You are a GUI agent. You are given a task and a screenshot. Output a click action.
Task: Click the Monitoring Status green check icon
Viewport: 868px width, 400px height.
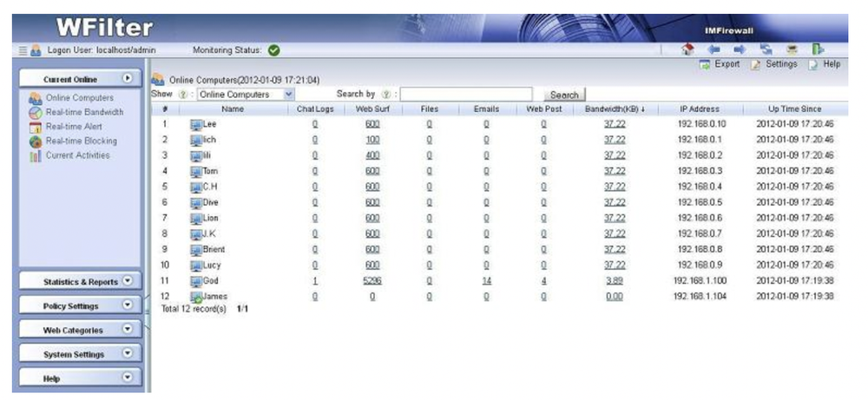pos(273,50)
